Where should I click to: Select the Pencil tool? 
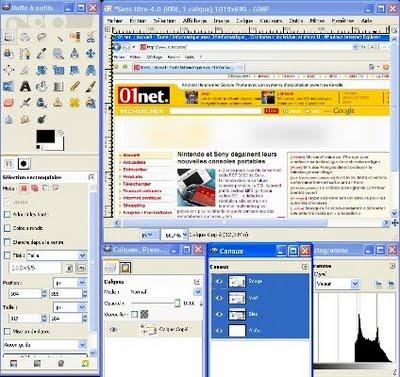[x=74, y=87]
